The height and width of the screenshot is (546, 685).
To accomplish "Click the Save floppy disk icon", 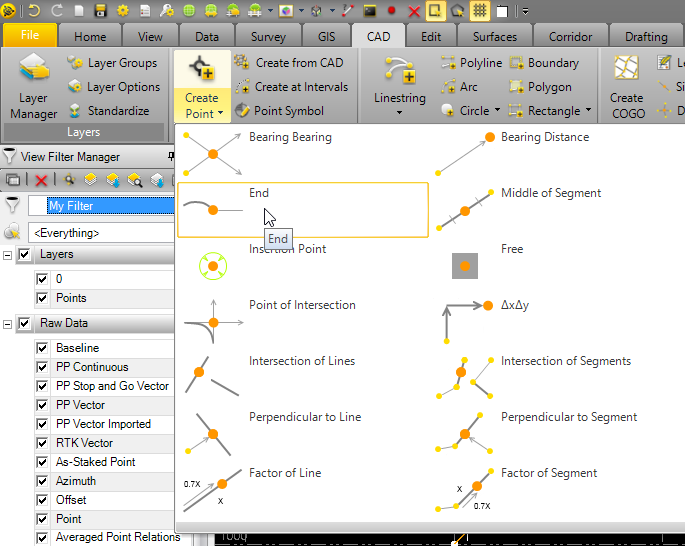I will point(100,10).
